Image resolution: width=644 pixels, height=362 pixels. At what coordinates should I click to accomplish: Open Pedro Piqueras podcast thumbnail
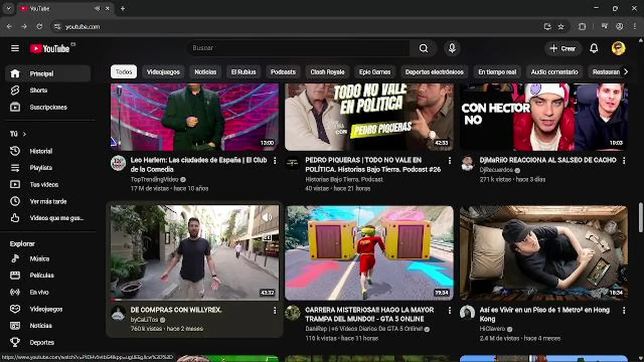[369, 117]
